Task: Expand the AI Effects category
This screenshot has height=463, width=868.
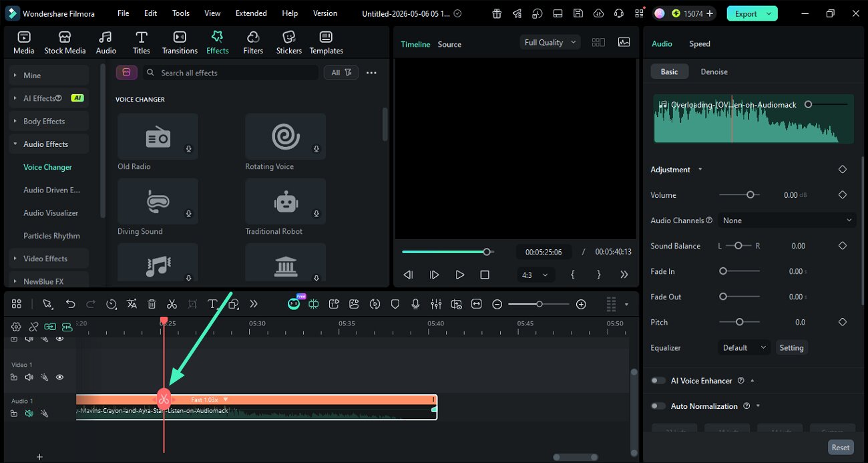Action: pos(49,98)
